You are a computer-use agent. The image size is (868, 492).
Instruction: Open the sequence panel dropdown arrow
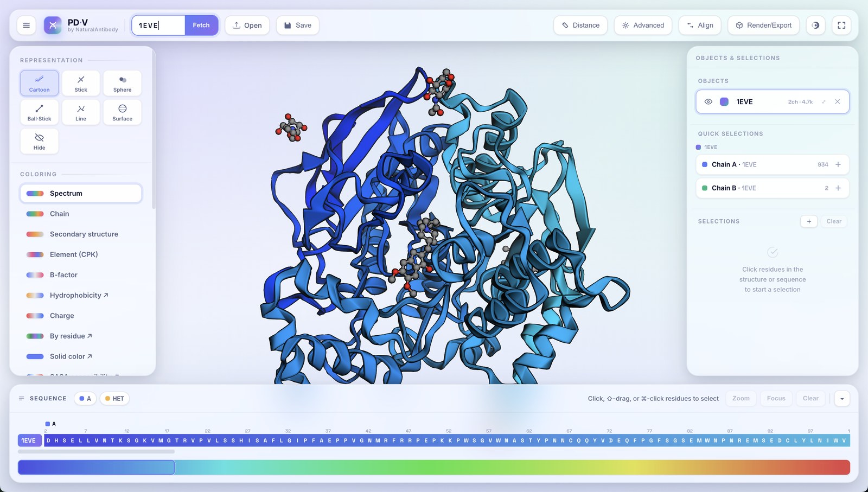click(x=842, y=399)
